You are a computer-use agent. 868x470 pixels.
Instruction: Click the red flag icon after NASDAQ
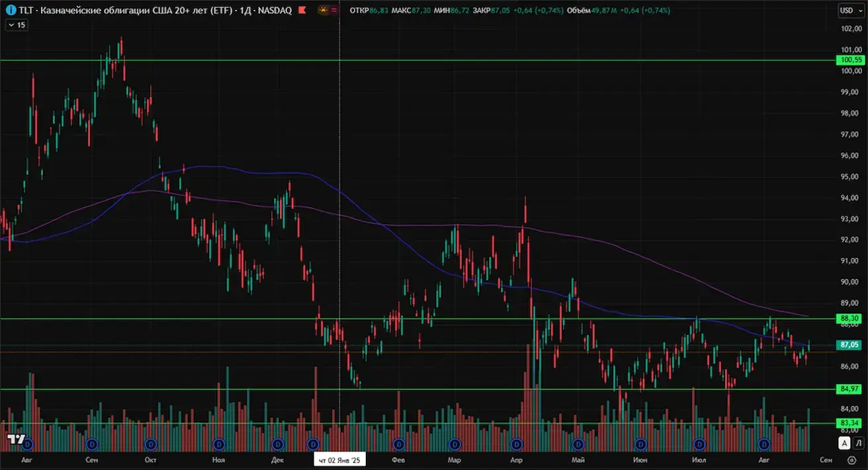click(x=302, y=11)
